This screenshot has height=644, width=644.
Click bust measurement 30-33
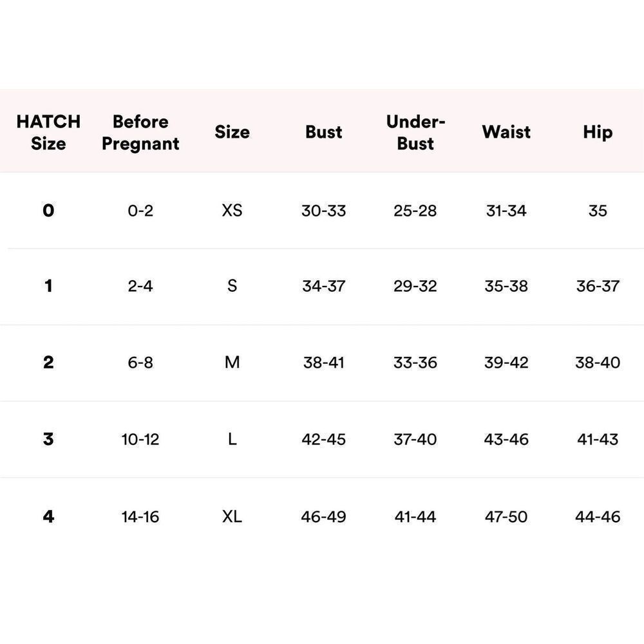click(x=324, y=211)
